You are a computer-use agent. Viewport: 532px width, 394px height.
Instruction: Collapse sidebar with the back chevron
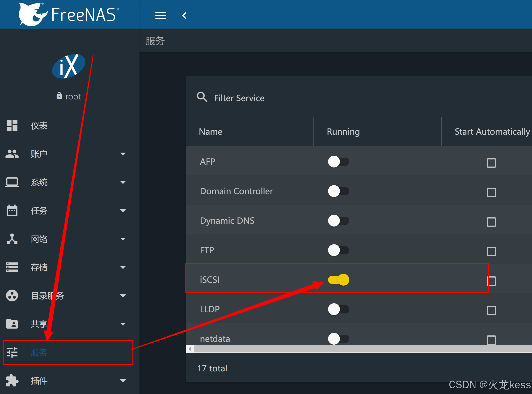184,16
